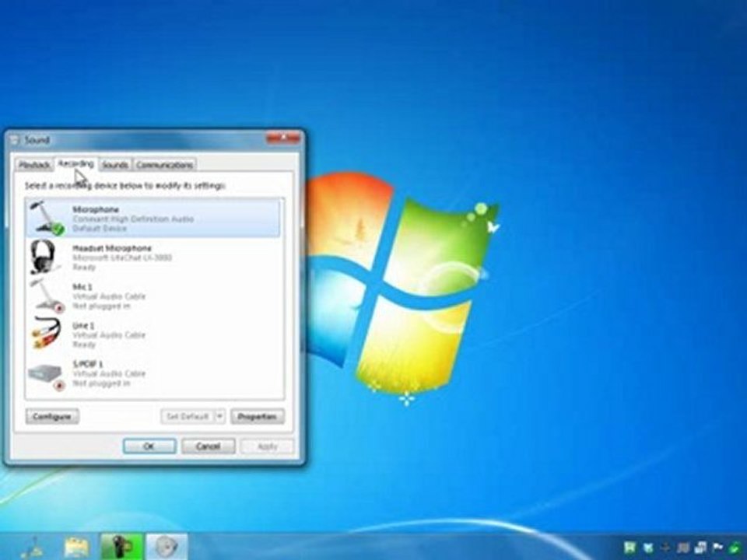Switch to the Playback tab
This screenshot has height=560, width=747.
(34, 165)
